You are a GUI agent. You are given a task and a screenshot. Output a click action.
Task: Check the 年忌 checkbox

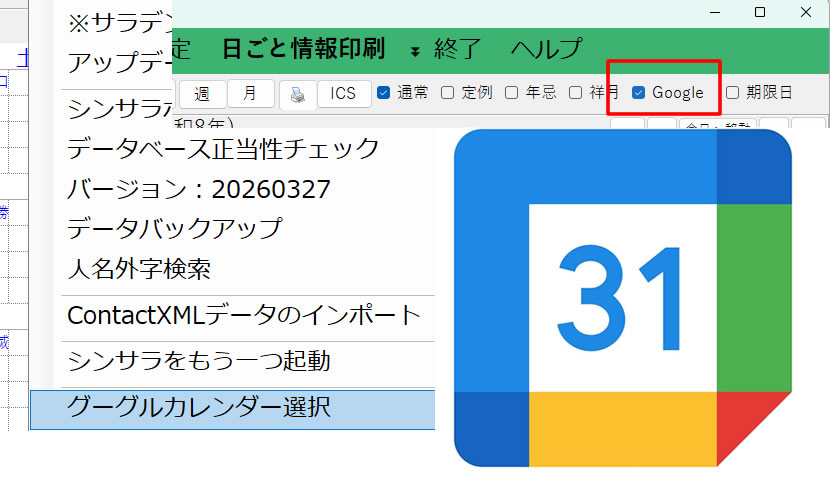point(511,93)
